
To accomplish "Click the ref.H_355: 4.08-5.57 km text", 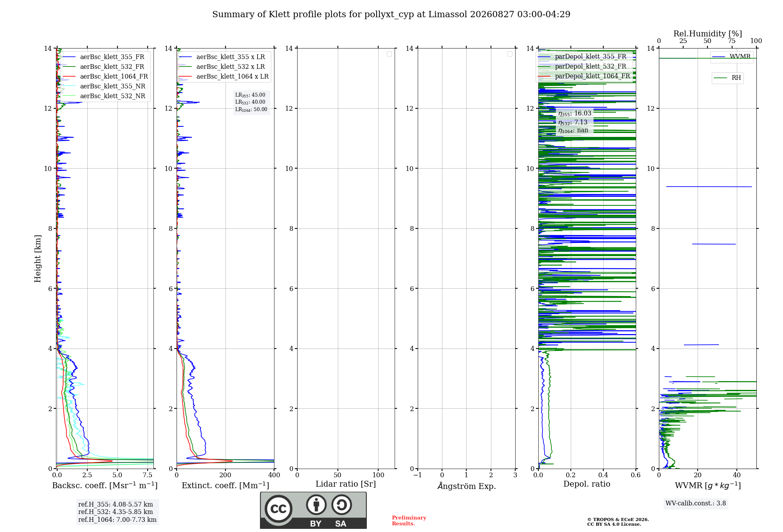I will pyautogui.click(x=115, y=505).
